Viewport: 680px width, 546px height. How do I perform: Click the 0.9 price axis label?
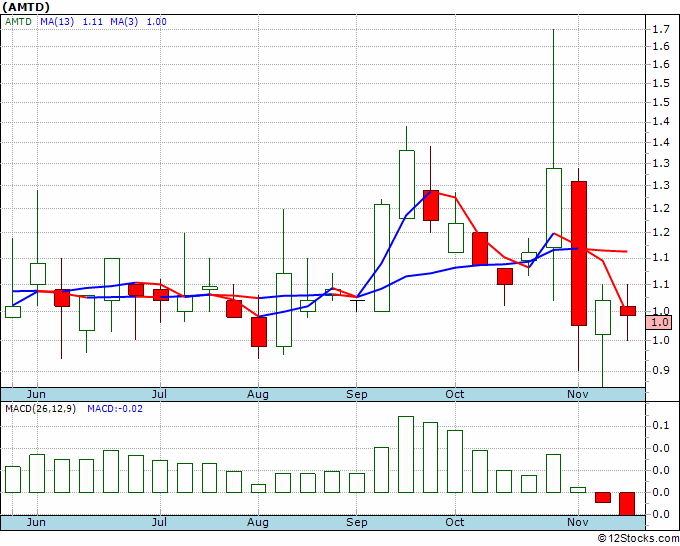point(660,370)
